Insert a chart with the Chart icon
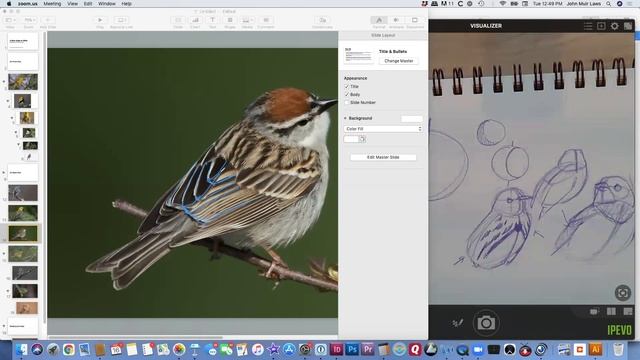This screenshot has width=640, height=360. 195,20
